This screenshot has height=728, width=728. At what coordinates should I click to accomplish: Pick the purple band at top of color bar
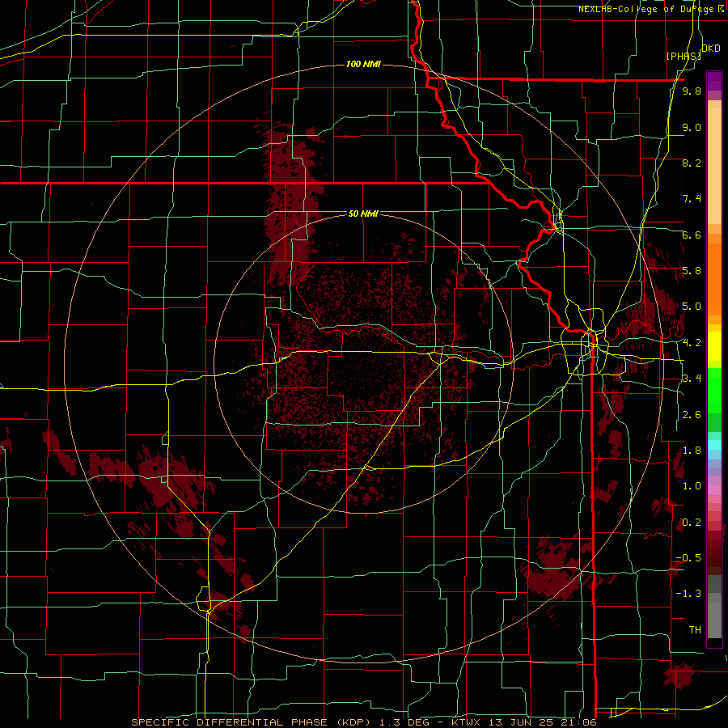714,81
